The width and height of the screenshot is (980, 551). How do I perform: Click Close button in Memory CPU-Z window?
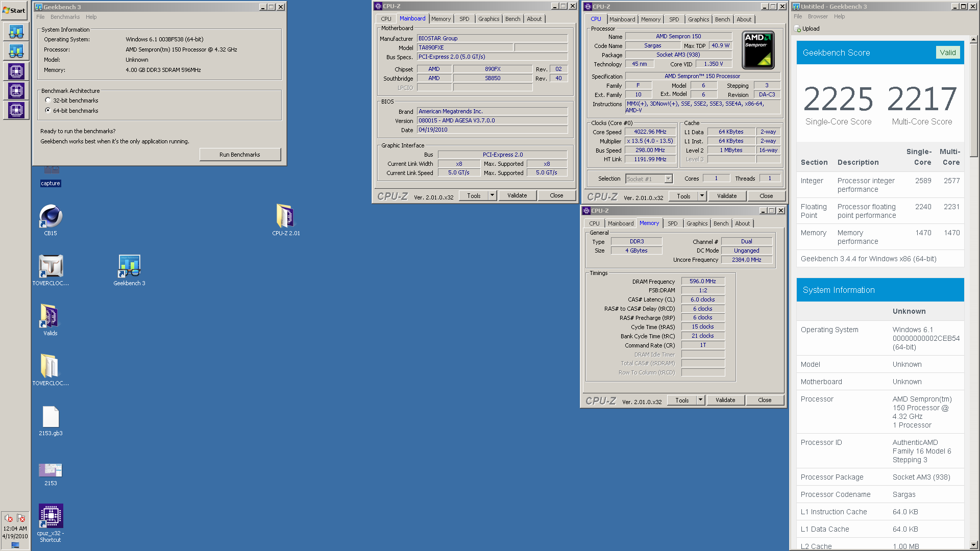coord(765,400)
